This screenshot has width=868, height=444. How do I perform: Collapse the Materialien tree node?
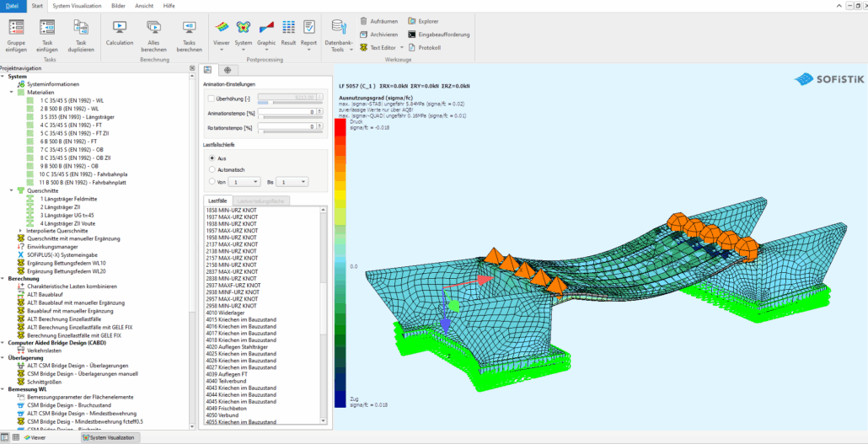[x=12, y=93]
